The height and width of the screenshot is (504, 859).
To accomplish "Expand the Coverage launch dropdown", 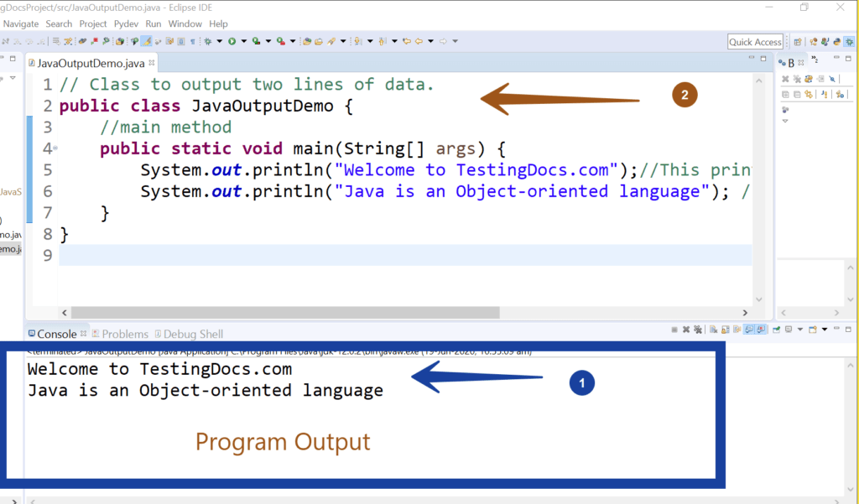I will [268, 40].
